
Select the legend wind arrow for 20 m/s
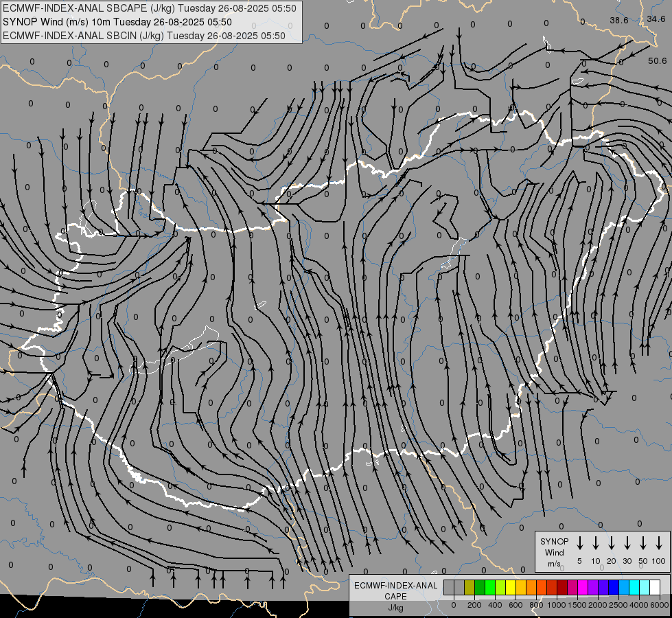pyautogui.click(x=612, y=542)
